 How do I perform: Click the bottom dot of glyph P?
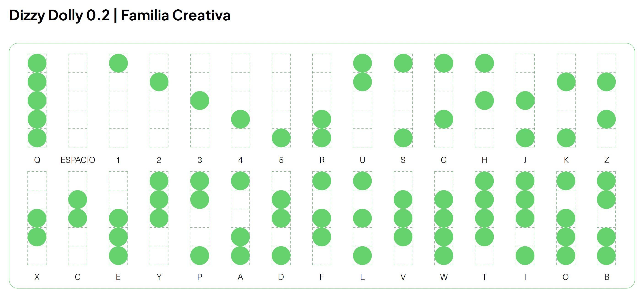coord(200,255)
